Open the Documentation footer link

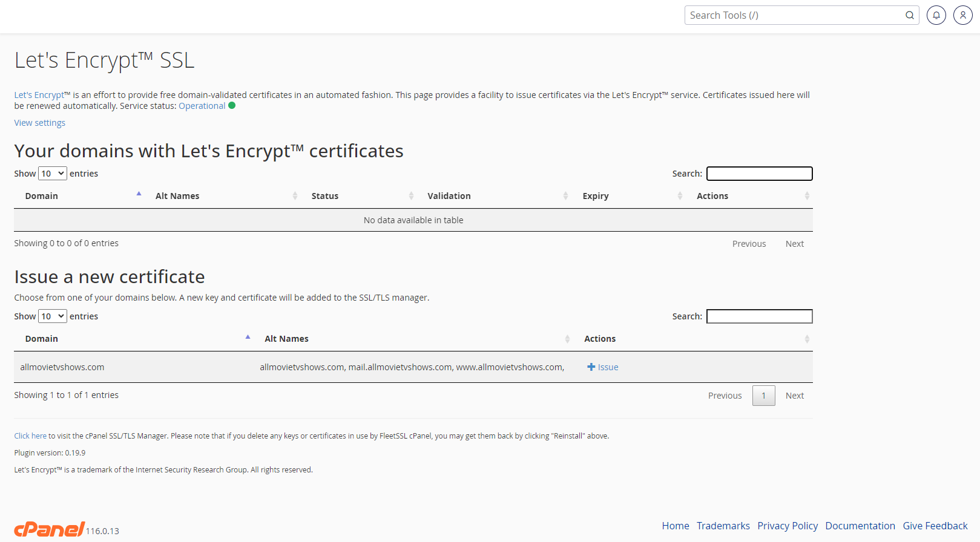coord(860,526)
